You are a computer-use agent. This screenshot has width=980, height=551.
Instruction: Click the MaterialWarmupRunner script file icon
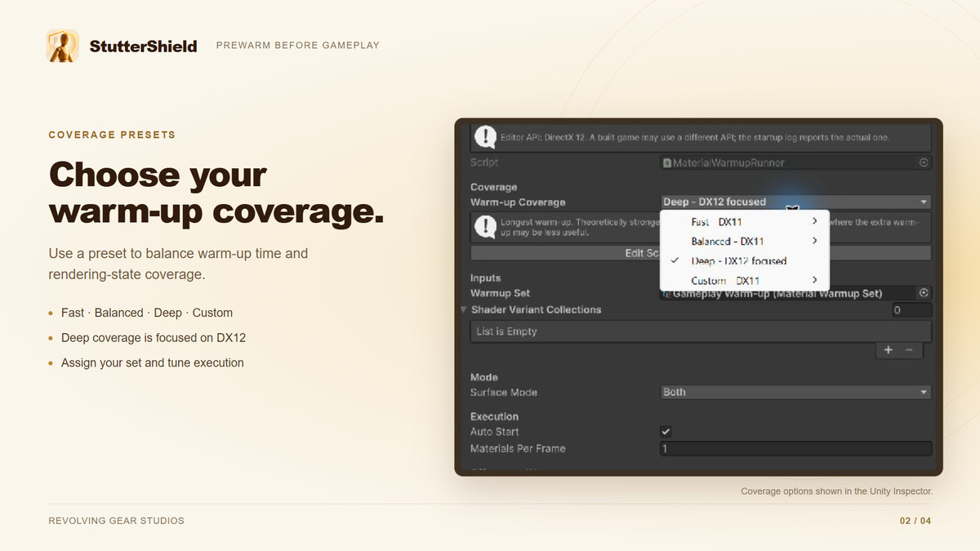[x=667, y=163]
